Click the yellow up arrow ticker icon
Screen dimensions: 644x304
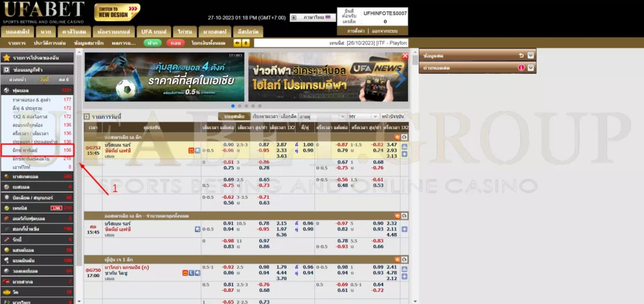(245, 43)
